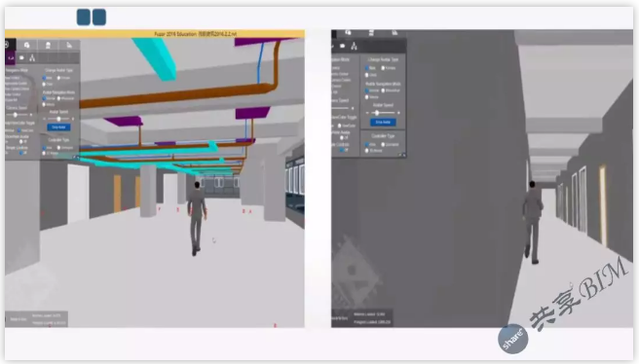Open the avatar walk icon tab, left toolbar
The height and width of the screenshot is (364, 639).
click(32, 57)
